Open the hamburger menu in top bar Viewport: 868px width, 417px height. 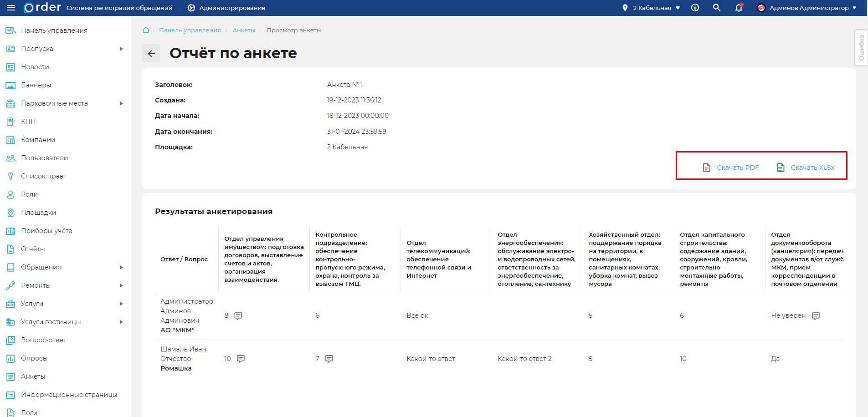pos(11,8)
